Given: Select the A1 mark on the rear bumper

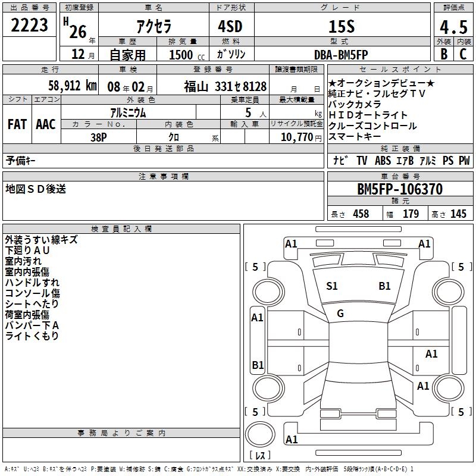Looking at the screenshot, I should tap(292, 439).
